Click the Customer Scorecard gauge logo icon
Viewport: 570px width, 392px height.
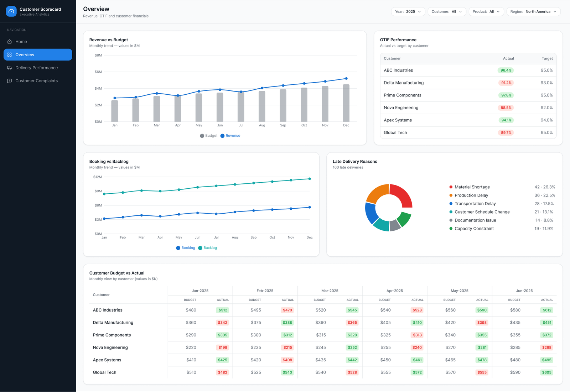click(x=11, y=11)
